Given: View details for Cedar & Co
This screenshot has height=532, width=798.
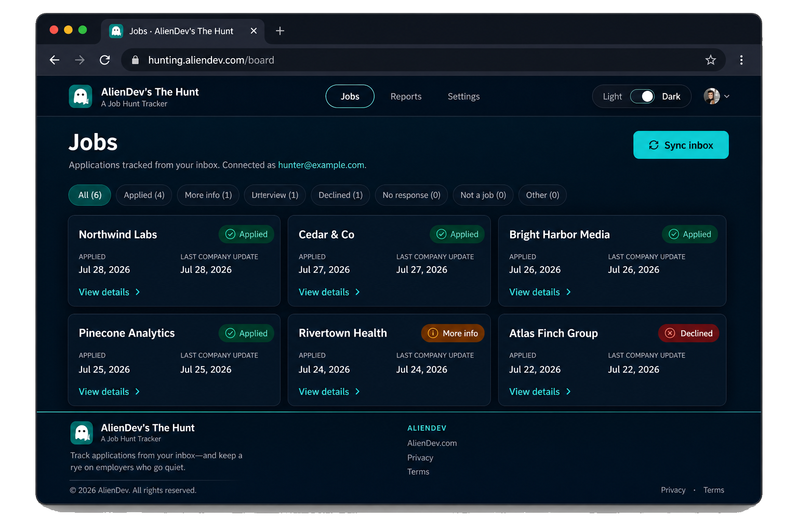Looking at the screenshot, I should point(329,292).
